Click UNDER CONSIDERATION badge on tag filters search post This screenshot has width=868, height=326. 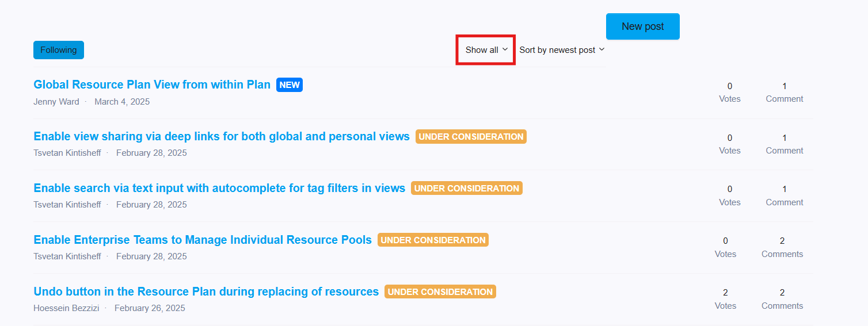467,188
